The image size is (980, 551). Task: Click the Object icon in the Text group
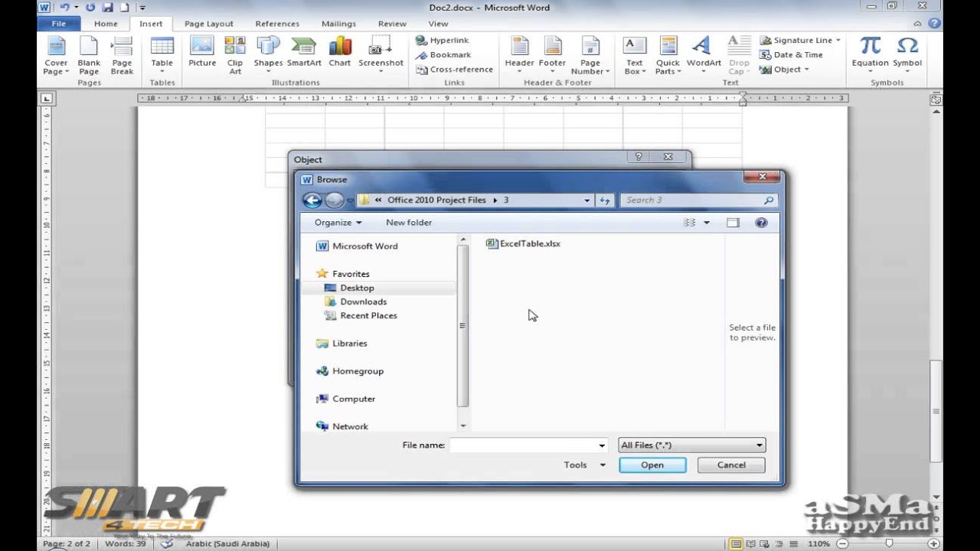tap(766, 70)
